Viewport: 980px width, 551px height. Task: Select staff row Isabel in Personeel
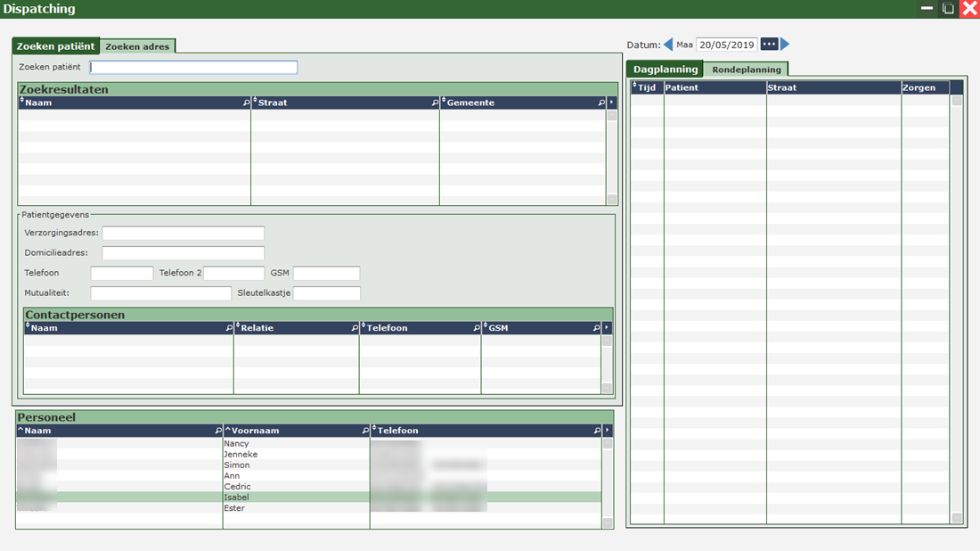click(x=236, y=498)
